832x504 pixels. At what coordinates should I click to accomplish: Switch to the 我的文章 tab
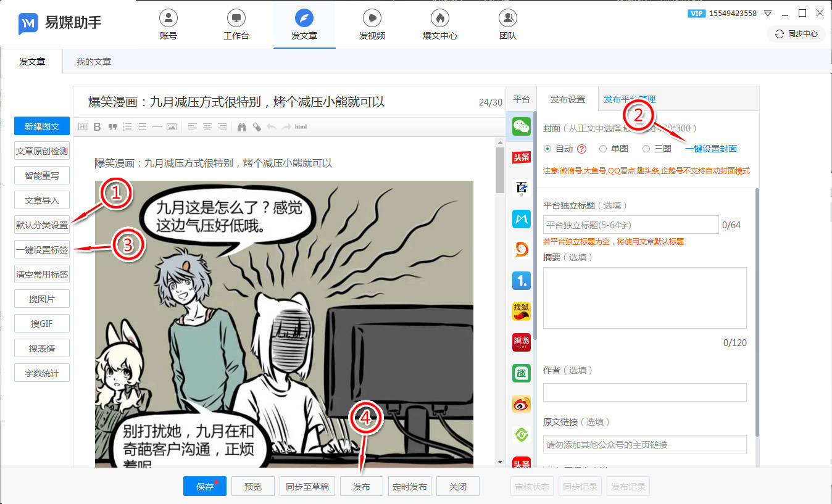point(94,62)
